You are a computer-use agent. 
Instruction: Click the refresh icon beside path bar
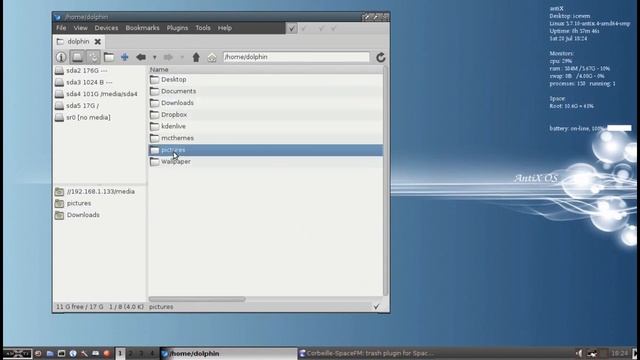tap(380, 58)
